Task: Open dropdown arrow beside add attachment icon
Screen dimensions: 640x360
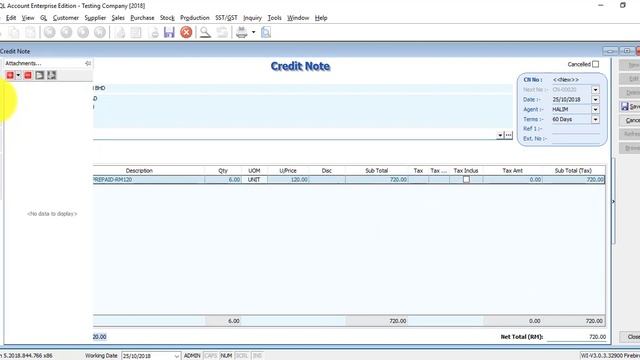Action: 18,75
